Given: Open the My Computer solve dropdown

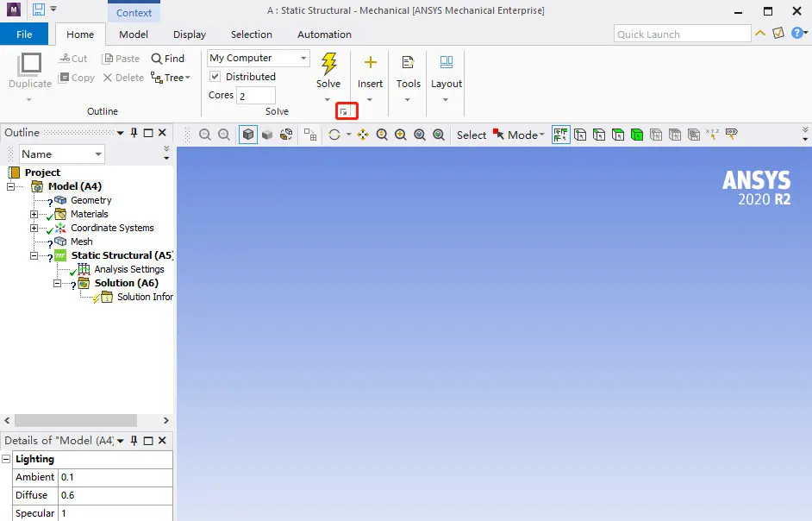Looking at the screenshot, I should (259, 58).
